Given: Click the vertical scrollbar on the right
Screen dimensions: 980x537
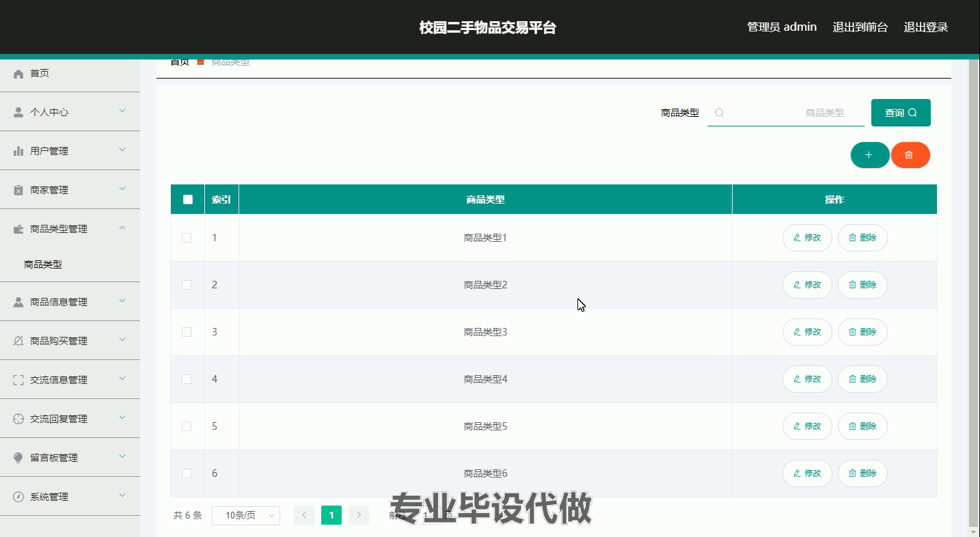Looking at the screenshot, I should coord(974,294).
